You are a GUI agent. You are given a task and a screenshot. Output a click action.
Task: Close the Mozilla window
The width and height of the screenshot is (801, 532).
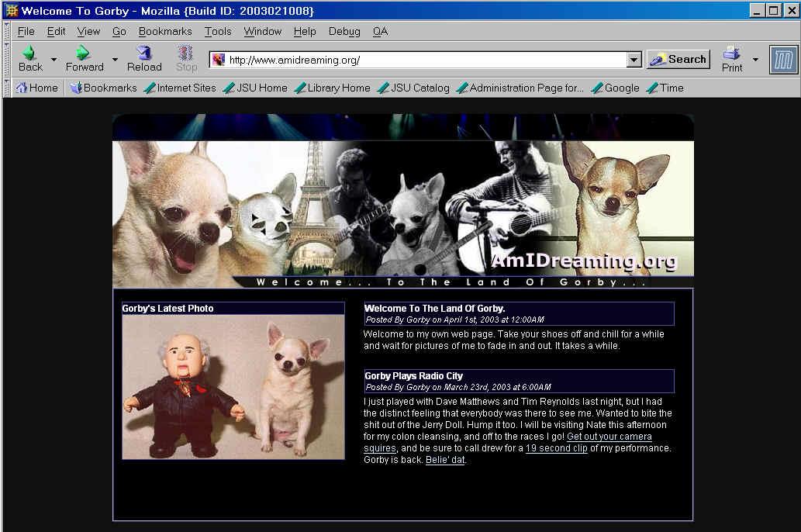coord(791,10)
